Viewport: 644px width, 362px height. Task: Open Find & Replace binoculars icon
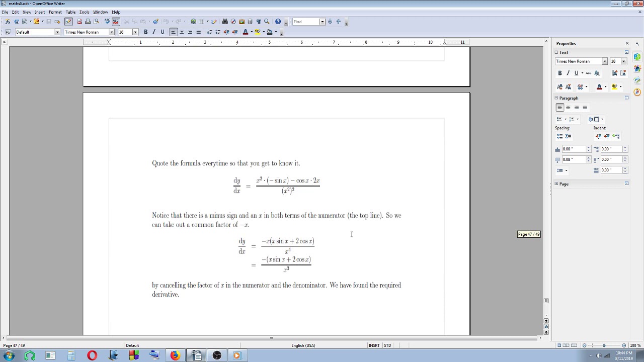pos(225,22)
